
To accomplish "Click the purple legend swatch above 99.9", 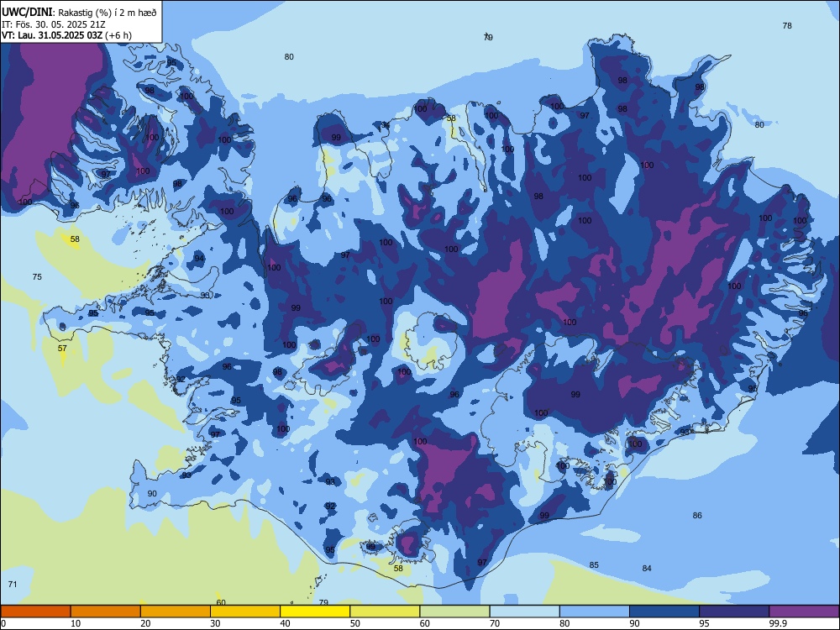I will [x=805, y=612].
